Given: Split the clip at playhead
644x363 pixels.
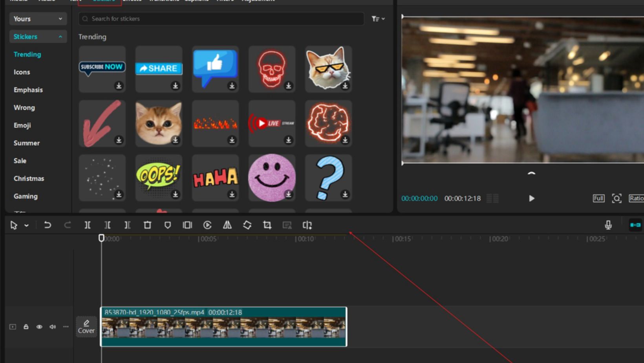Looking at the screenshot, I should 88,225.
